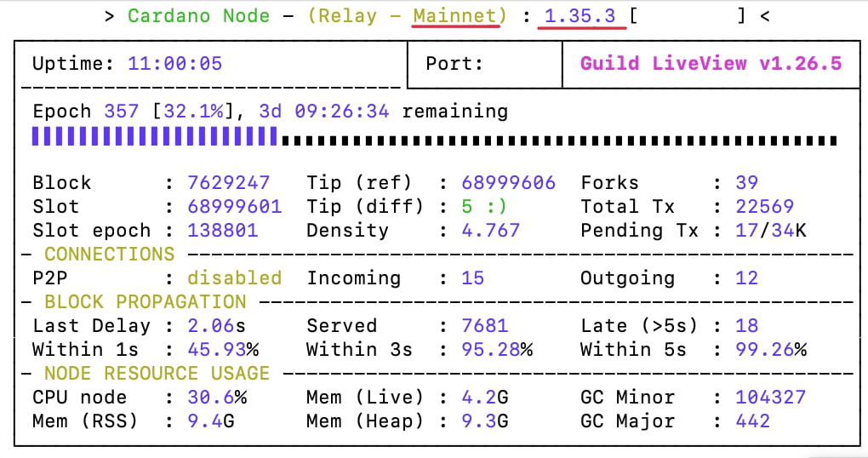Click the uptime value '11:00:05'
This screenshot has height=458, width=868.
(175, 63)
